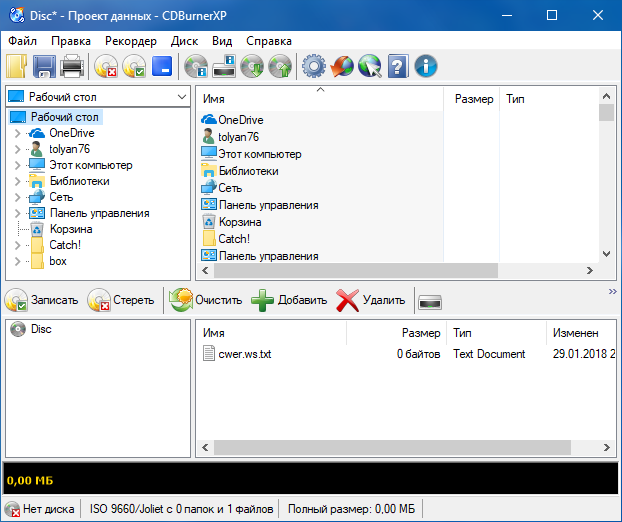Open the Диск menu

[x=184, y=41]
